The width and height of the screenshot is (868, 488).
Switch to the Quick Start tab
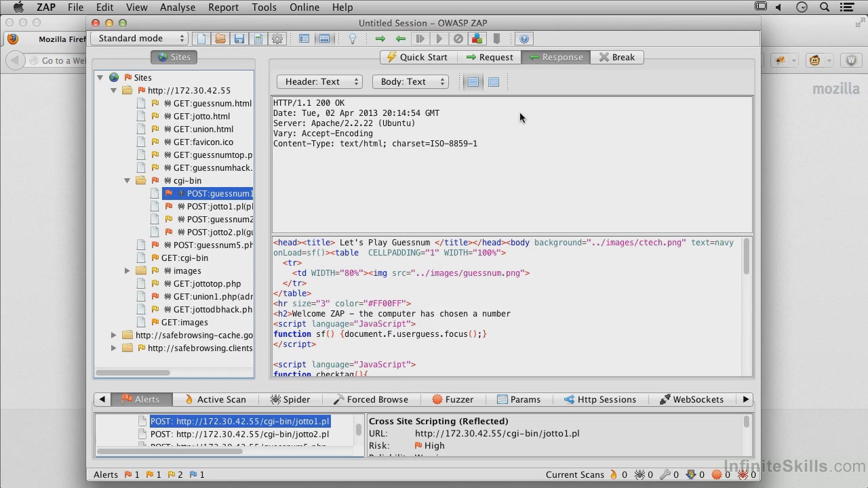click(x=416, y=58)
